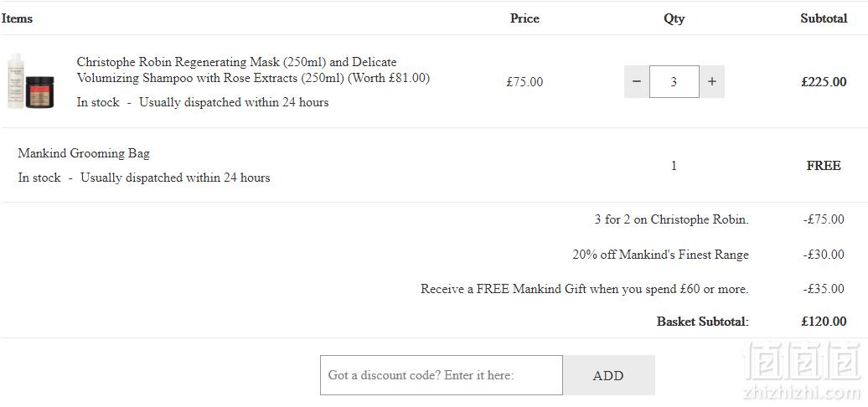
Task: Click the Subtotal column header
Action: point(824,18)
